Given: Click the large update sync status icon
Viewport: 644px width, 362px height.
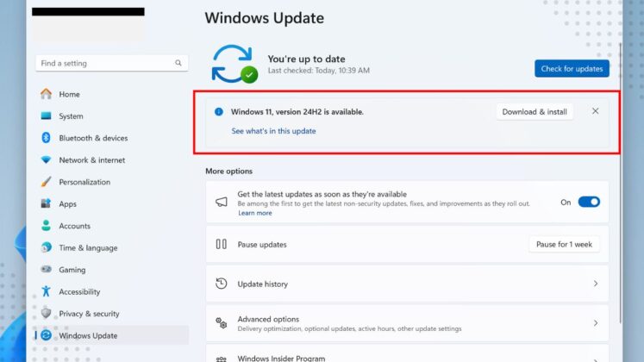Looking at the screenshot, I should [234, 64].
